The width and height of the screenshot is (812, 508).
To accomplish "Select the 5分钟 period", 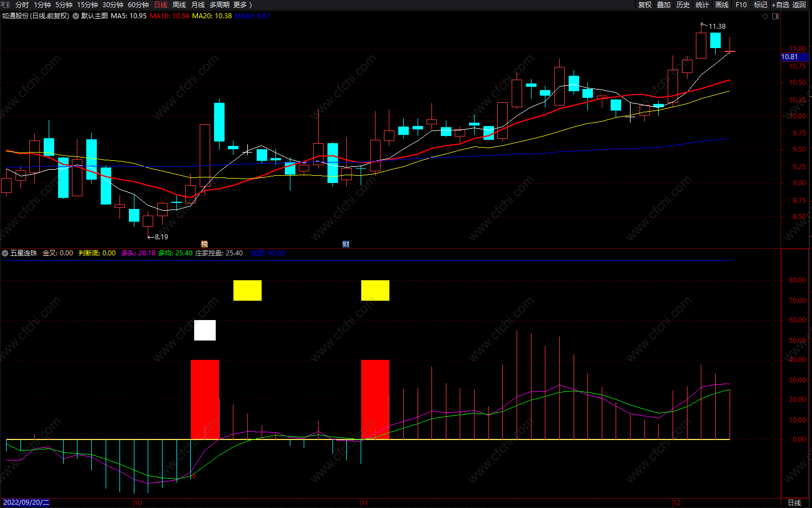I will (64, 5).
